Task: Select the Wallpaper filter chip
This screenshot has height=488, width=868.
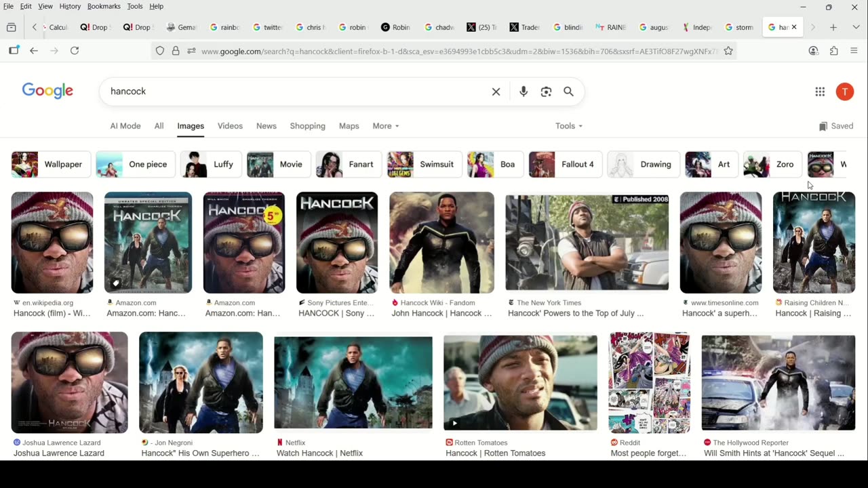Action: (x=51, y=165)
